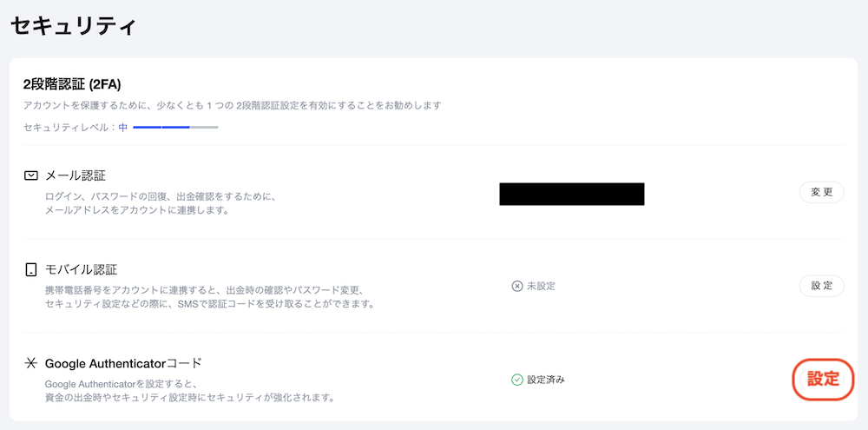Click the line メールアドレスをアカウントに連携します
The height and width of the screenshot is (430, 868).
(x=137, y=211)
